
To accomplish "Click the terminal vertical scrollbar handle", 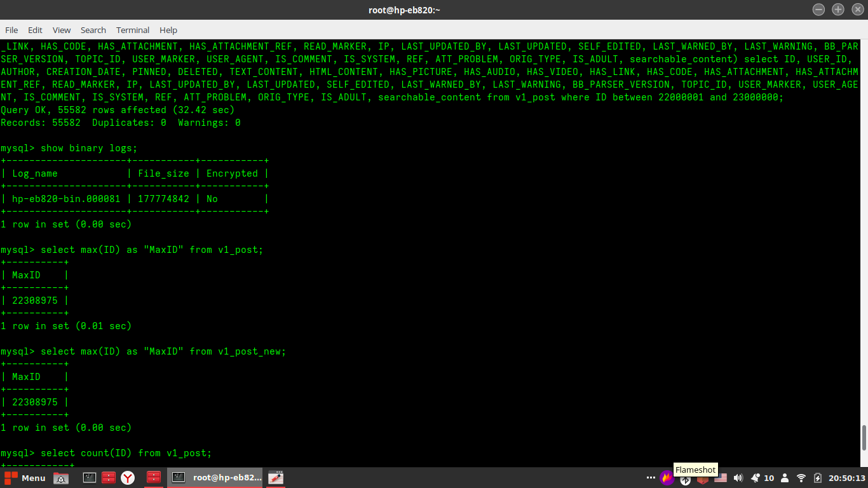I will tap(864, 437).
